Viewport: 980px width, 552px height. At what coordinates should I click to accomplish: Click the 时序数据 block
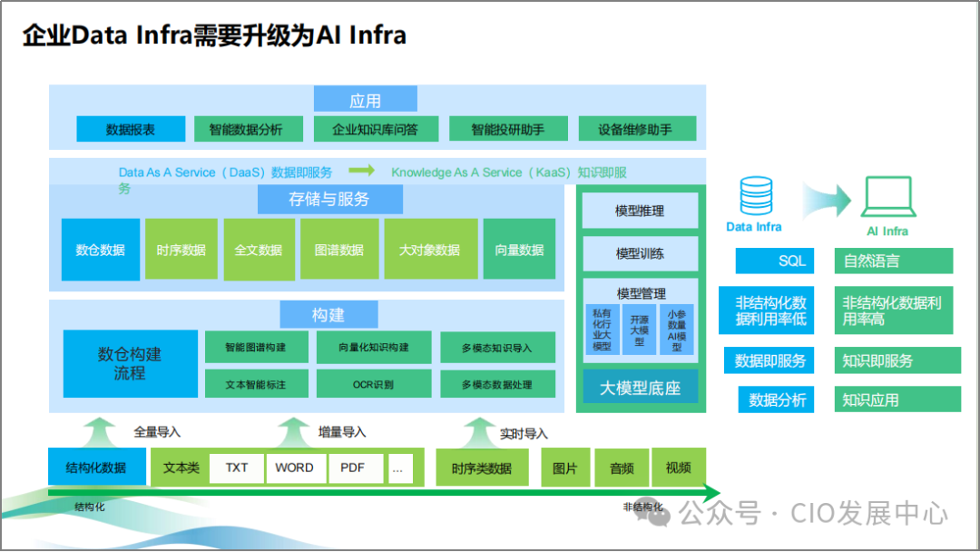(181, 250)
